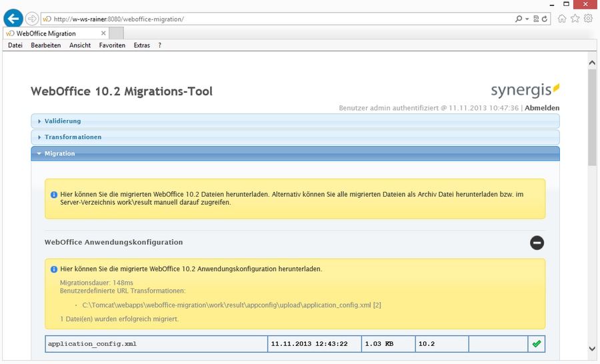Select the WebOffice Migration browser tab

pos(55,33)
